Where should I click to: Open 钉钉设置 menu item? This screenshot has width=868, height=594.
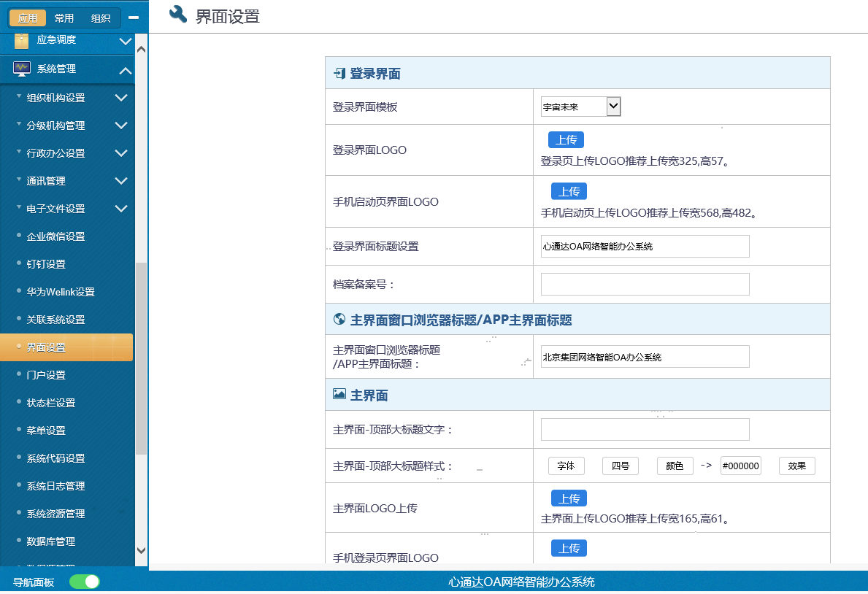tap(46, 264)
